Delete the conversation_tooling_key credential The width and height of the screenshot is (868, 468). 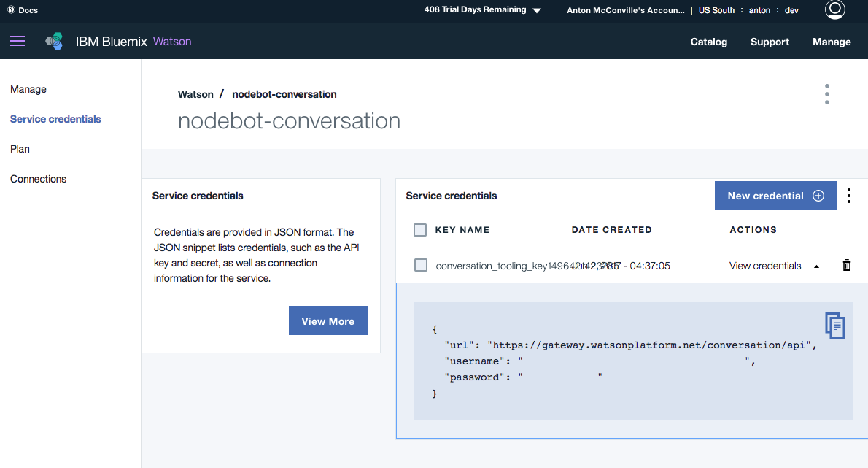(846, 265)
